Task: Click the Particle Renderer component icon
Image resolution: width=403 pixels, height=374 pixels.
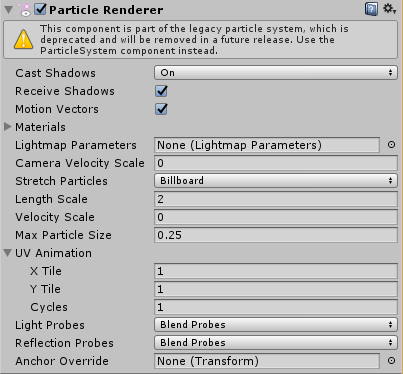Action: (26, 10)
